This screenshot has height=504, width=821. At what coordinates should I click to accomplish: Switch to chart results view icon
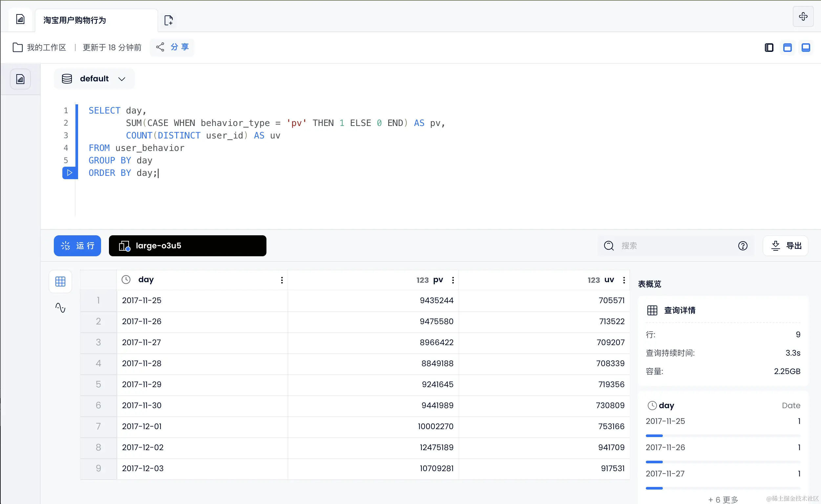(60, 307)
